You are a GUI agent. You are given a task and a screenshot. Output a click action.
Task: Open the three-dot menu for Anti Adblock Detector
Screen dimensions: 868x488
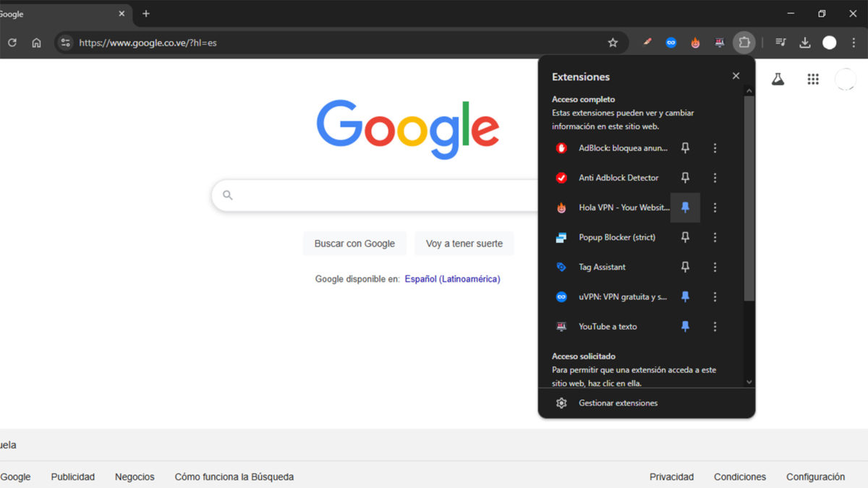pos(715,177)
